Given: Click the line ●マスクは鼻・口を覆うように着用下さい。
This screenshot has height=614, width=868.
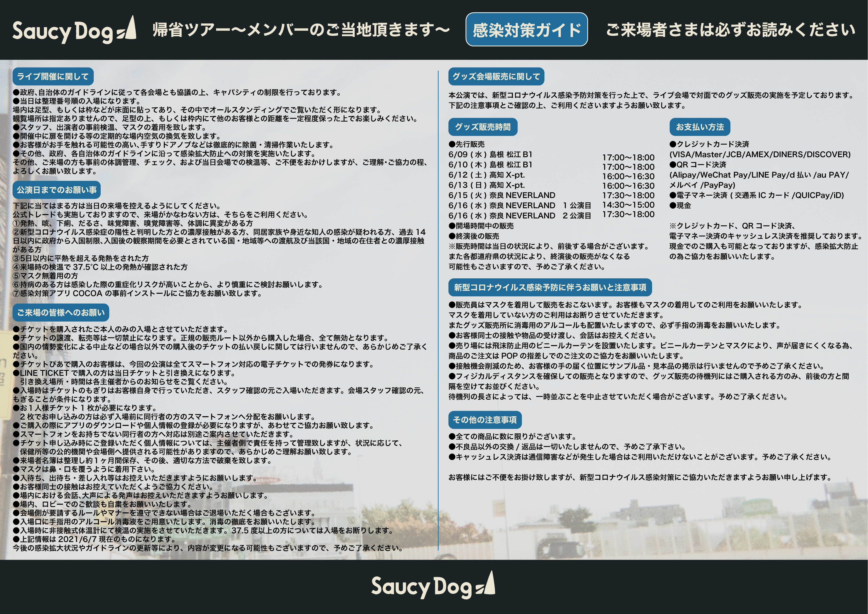Looking at the screenshot, I should click(84, 469).
